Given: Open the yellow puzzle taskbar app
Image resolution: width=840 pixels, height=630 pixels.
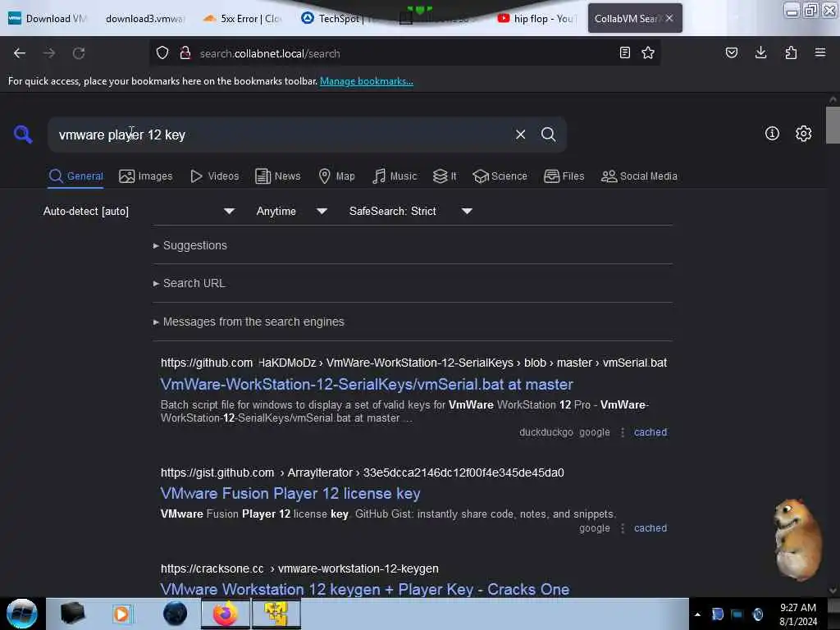Looking at the screenshot, I should tap(276, 614).
